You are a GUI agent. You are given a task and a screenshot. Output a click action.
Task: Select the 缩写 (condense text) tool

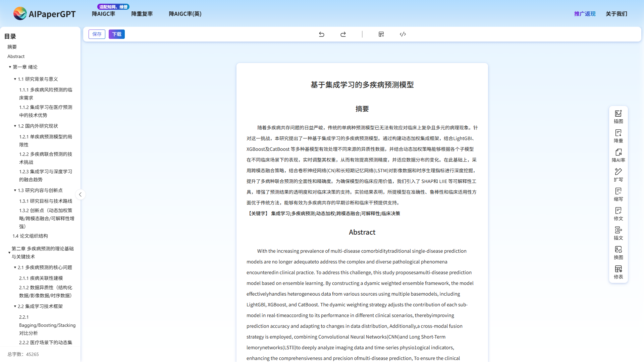click(x=619, y=194)
